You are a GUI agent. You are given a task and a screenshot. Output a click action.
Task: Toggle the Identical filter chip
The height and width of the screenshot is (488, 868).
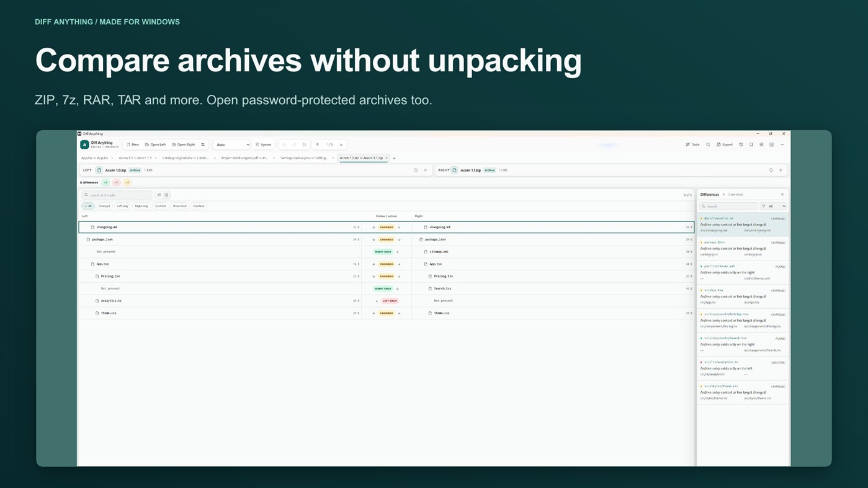pyautogui.click(x=199, y=206)
